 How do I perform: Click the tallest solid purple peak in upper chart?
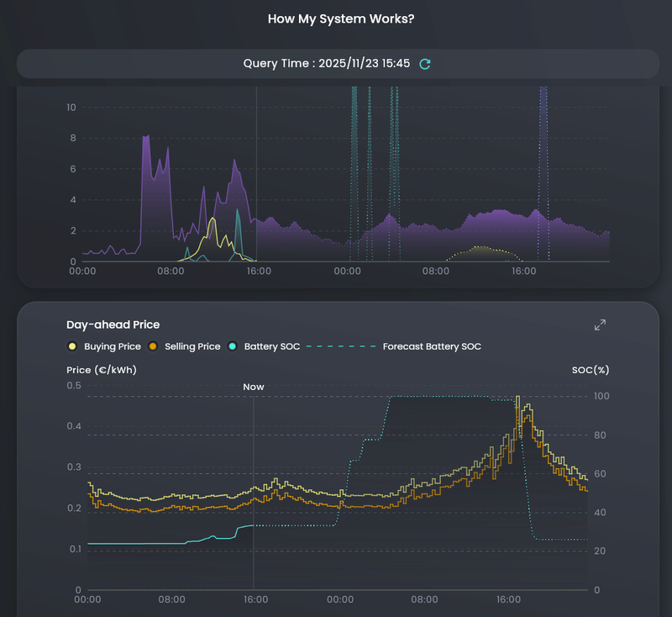[146, 136]
